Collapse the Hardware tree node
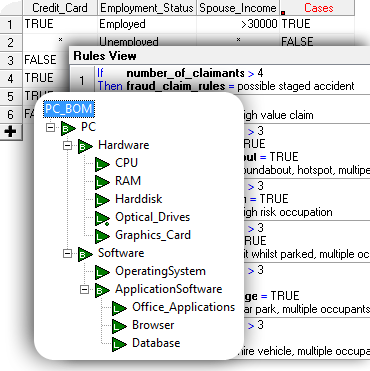 click(x=67, y=145)
